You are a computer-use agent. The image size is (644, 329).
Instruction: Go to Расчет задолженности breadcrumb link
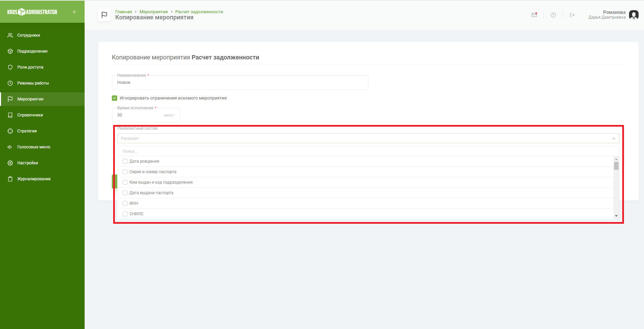(199, 12)
